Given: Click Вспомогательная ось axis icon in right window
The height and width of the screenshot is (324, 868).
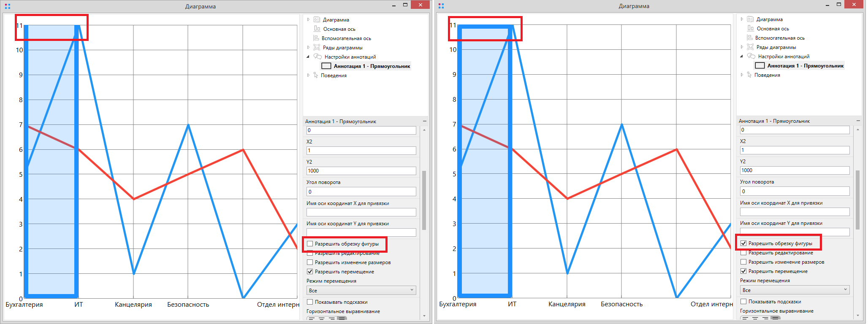Looking at the screenshot, I should click(750, 38).
